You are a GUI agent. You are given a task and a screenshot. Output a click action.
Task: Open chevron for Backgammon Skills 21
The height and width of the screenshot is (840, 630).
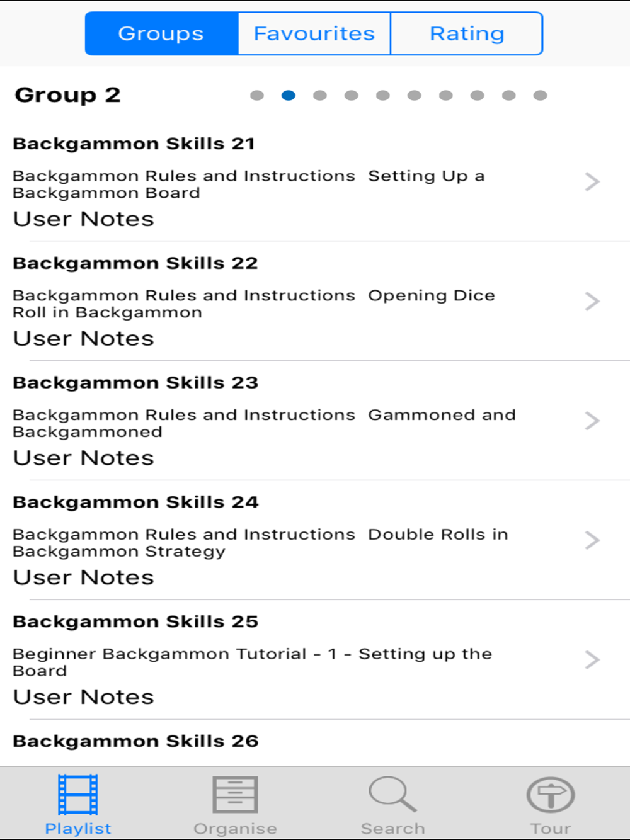[x=592, y=182]
